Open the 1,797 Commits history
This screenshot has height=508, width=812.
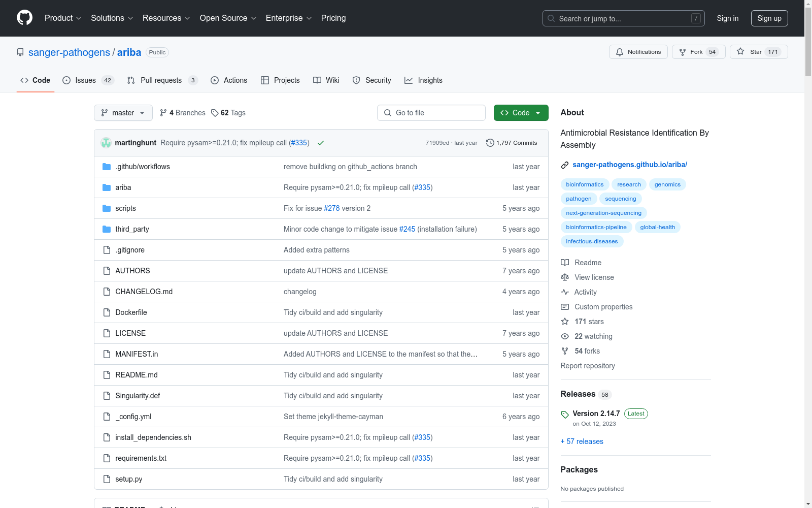pos(512,143)
